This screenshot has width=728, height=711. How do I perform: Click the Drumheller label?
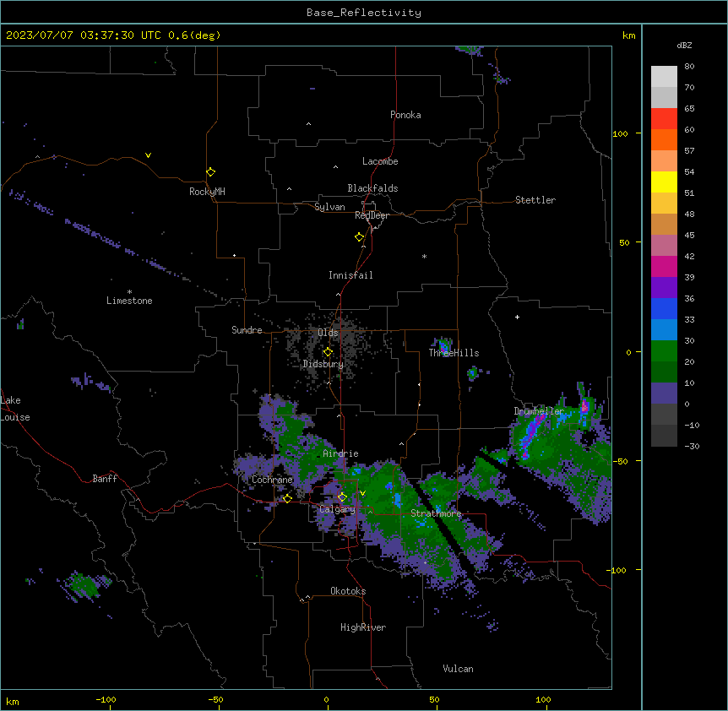click(539, 411)
